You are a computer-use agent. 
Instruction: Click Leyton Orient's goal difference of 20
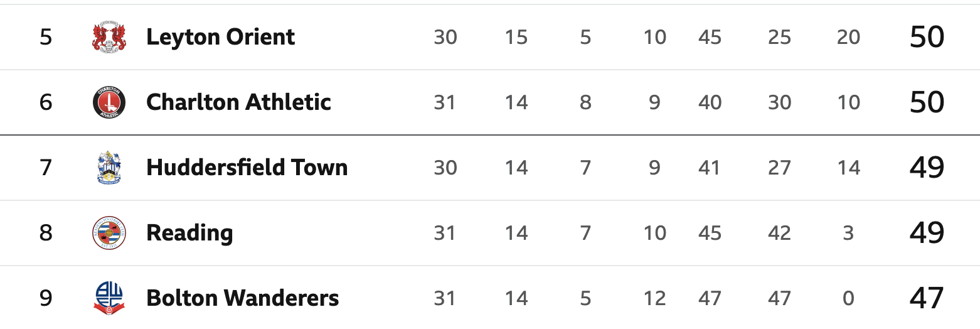(848, 38)
